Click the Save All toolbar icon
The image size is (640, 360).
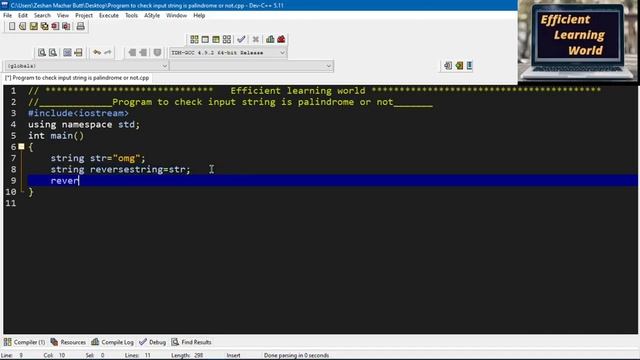tap(44, 26)
